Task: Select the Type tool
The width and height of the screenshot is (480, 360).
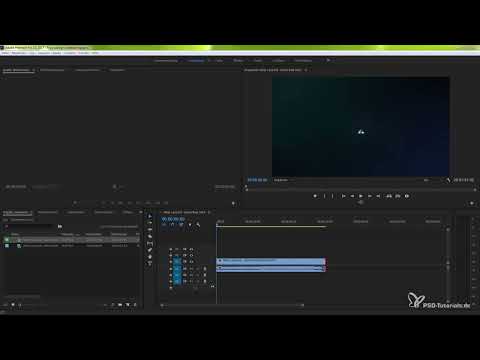Action: tap(150, 263)
